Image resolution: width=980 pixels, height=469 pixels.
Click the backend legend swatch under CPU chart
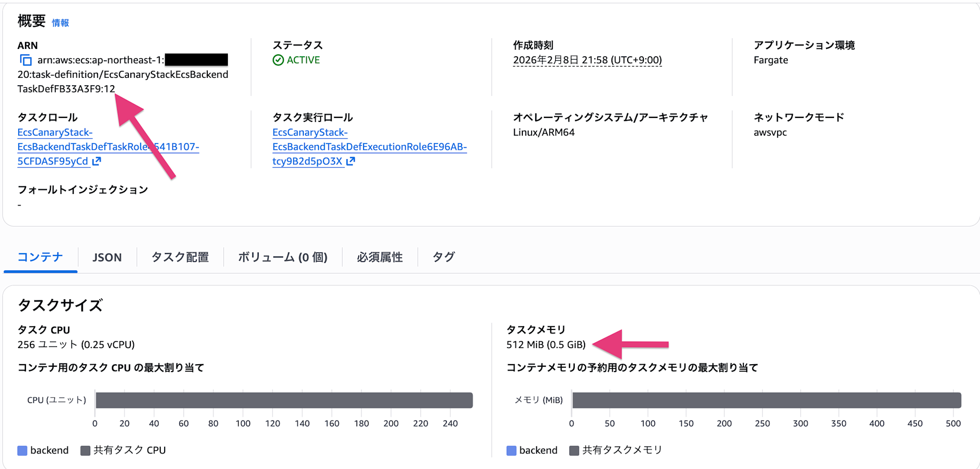coord(22,449)
